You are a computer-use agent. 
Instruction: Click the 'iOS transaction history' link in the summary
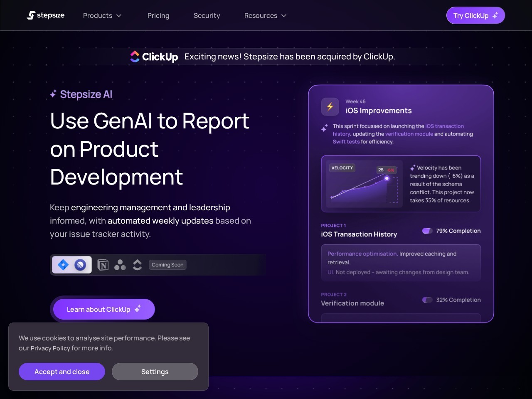(398, 130)
